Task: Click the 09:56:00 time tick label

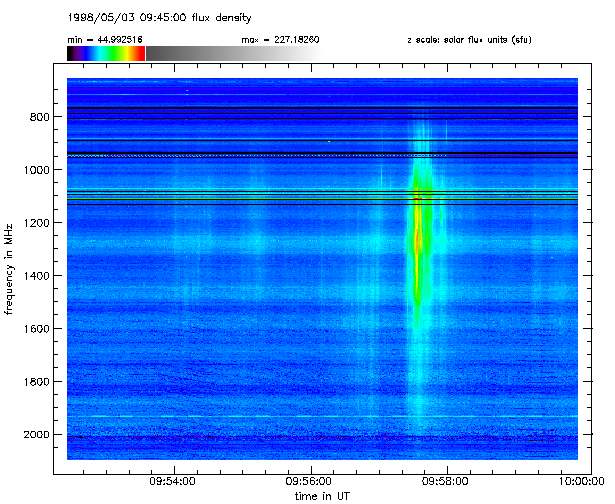Action: (309, 481)
